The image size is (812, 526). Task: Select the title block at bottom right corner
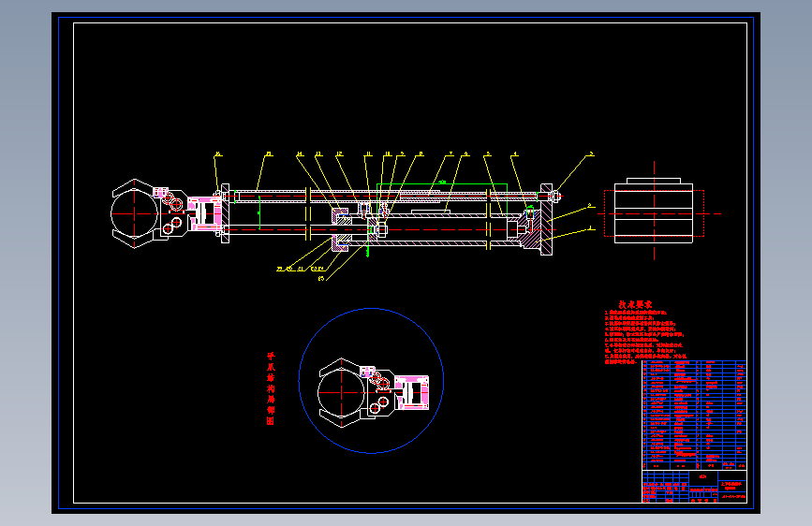pyautogui.click(x=694, y=487)
